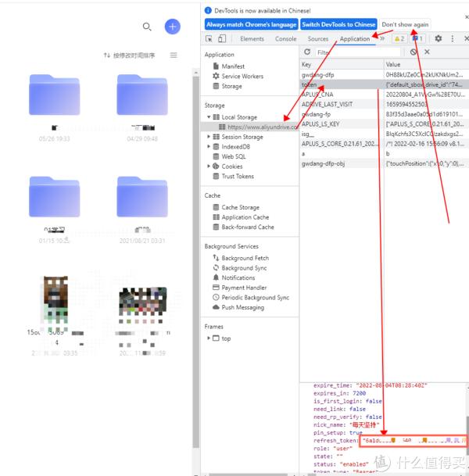Click the issues count badge
Screen dimensions: 469x476
coord(417,39)
